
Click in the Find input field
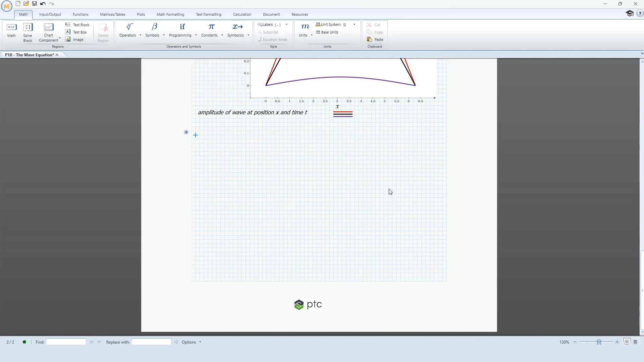66,342
